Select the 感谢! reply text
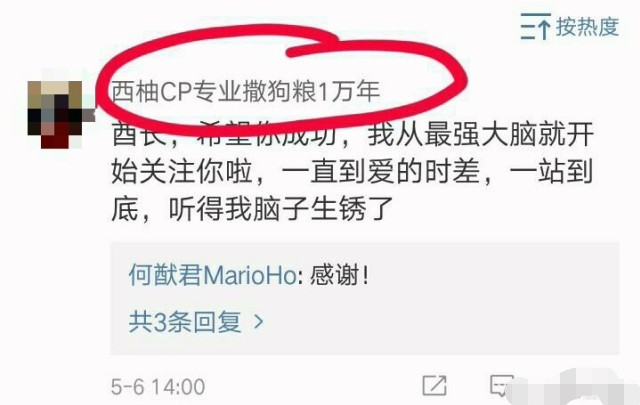The width and height of the screenshot is (640, 405). tap(340, 275)
